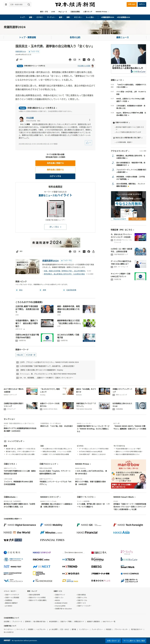Switch to 最新ニュース tab

pyautogui.click(x=123, y=37)
